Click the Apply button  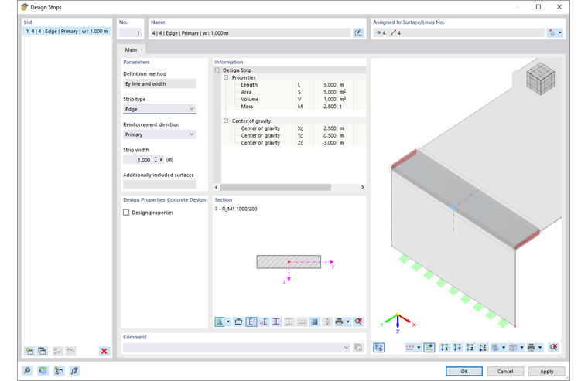546,371
